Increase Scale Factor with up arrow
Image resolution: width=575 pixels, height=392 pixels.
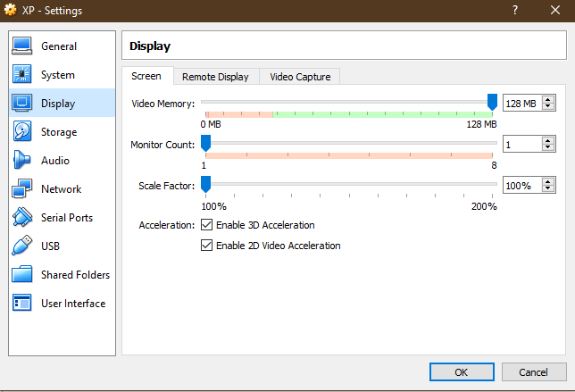548,182
